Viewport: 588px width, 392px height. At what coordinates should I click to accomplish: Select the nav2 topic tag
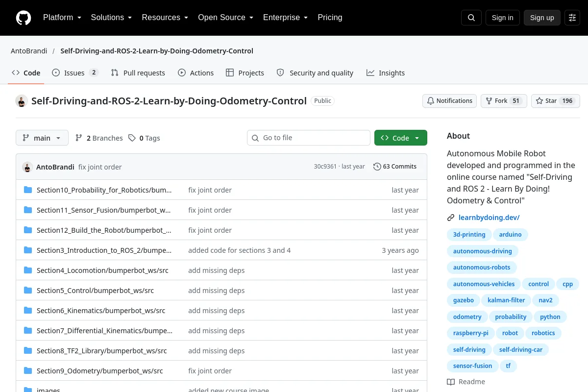pyautogui.click(x=545, y=300)
